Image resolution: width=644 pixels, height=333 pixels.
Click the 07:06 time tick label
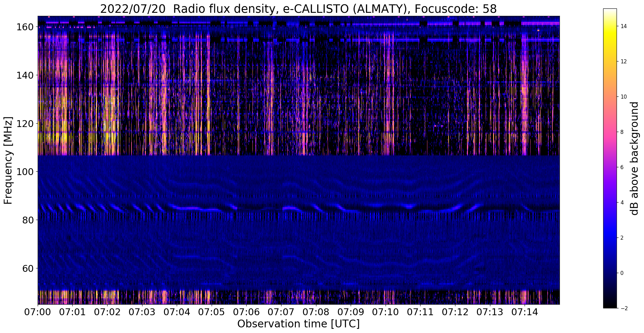point(247,312)
